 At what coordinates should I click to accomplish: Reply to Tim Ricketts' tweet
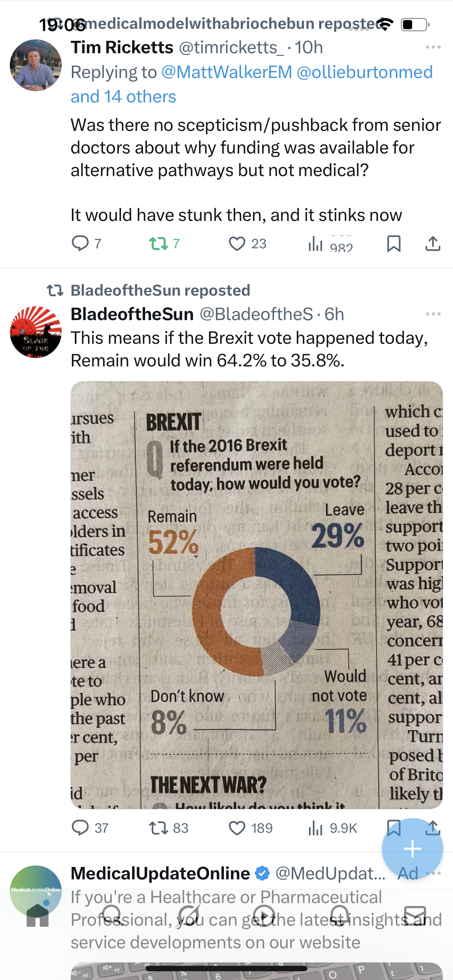(x=80, y=244)
